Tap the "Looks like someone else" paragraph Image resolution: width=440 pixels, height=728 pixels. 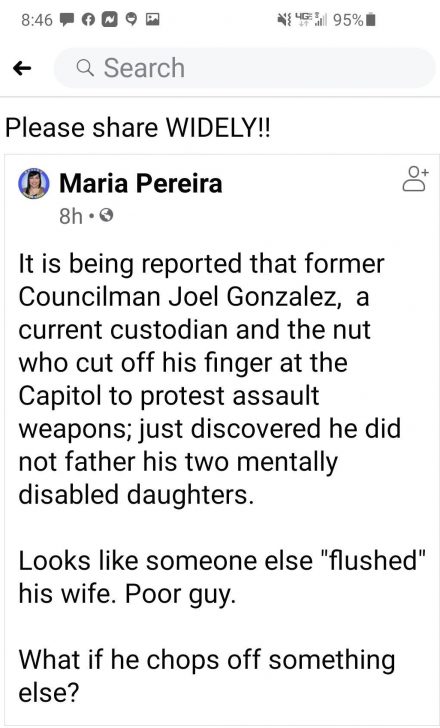(x=222, y=577)
